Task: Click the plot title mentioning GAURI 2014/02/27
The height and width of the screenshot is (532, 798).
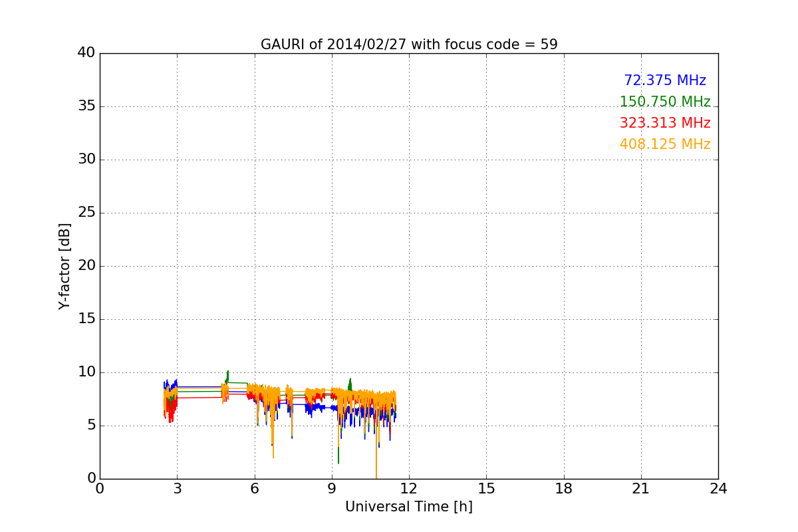Action: (x=409, y=45)
